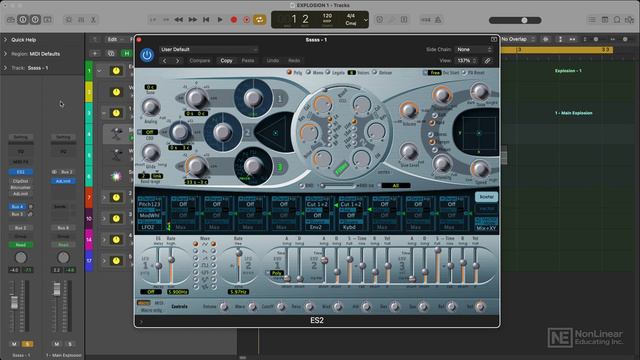Viewport: 640px width, 360px height.
Task: Toggle the green H hide tracks button
Action: pyautogui.click(x=127, y=53)
